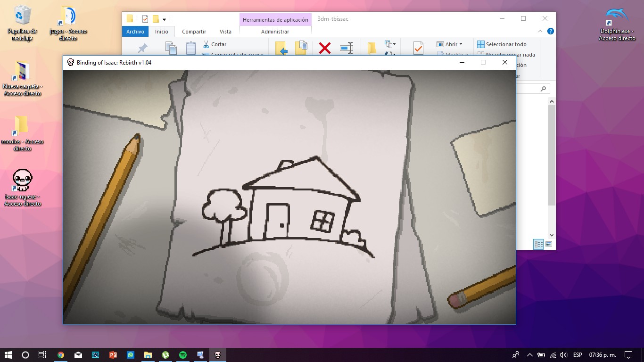Switch Explorer to large icons view
The width and height of the screenshot is (644, 362).
tap(549, 244)
